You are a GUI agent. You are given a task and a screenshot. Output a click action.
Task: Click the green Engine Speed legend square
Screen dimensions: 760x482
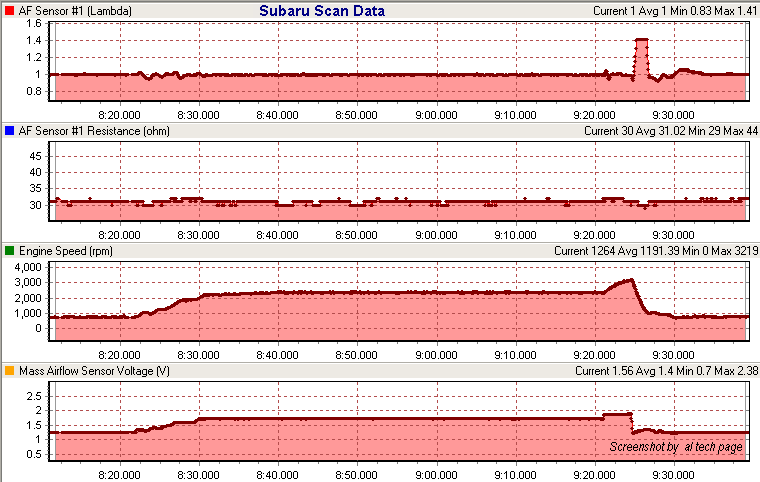[9, 251]
